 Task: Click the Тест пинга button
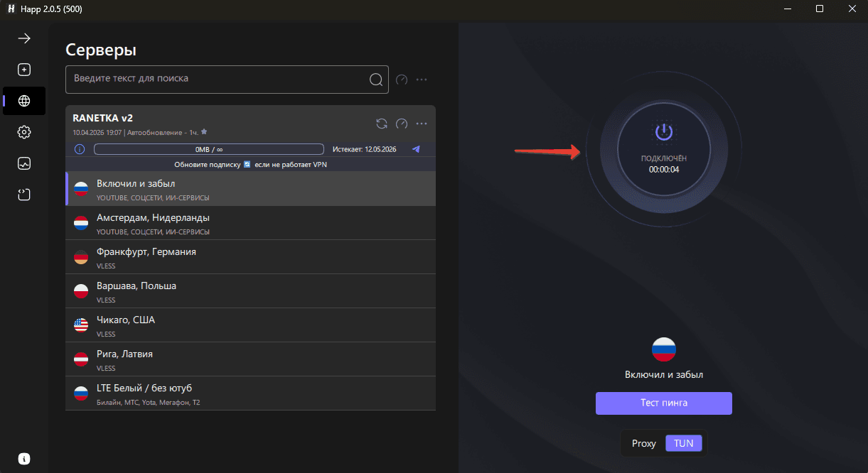coord(663,403)
